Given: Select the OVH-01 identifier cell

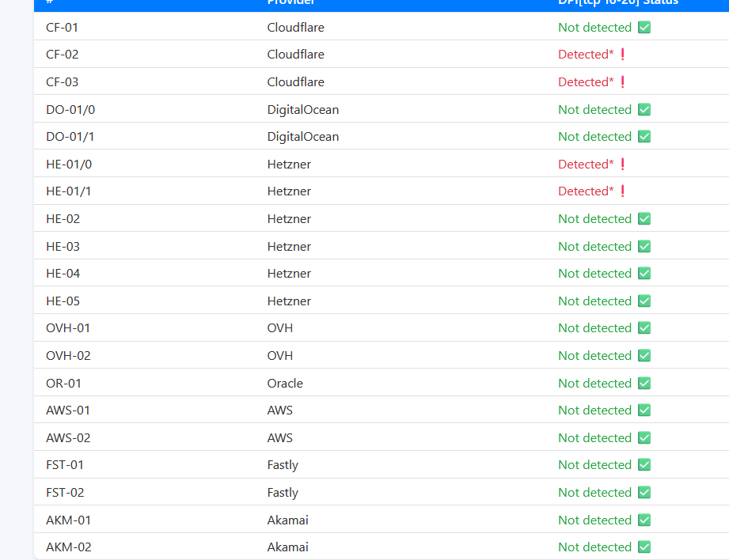Looking at the screenshot, I should pos(68,328).
